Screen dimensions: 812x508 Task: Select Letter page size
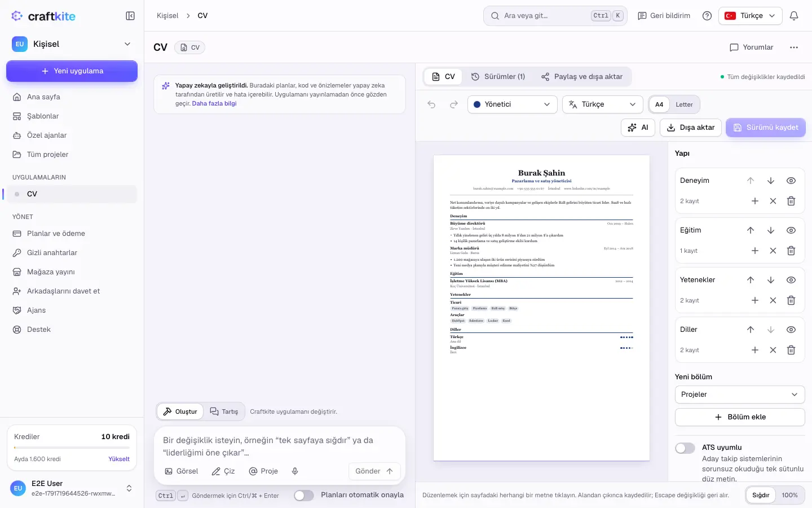pyautogui.click(x=684, y=104)
